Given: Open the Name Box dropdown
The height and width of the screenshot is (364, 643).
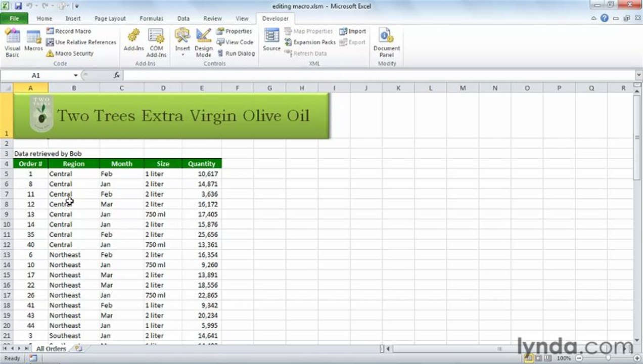Looking at the screenshot, I should tap(75, 75).
